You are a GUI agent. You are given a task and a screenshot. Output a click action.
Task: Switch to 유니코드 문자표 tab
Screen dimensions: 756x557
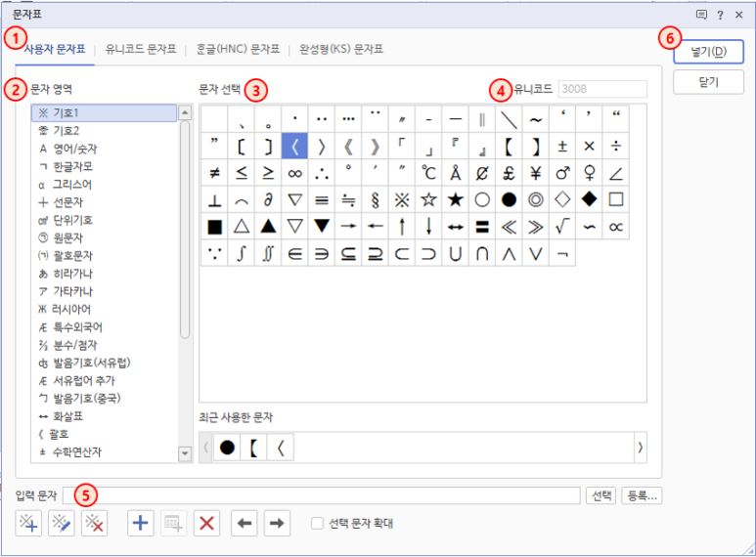tap(141, 49)
